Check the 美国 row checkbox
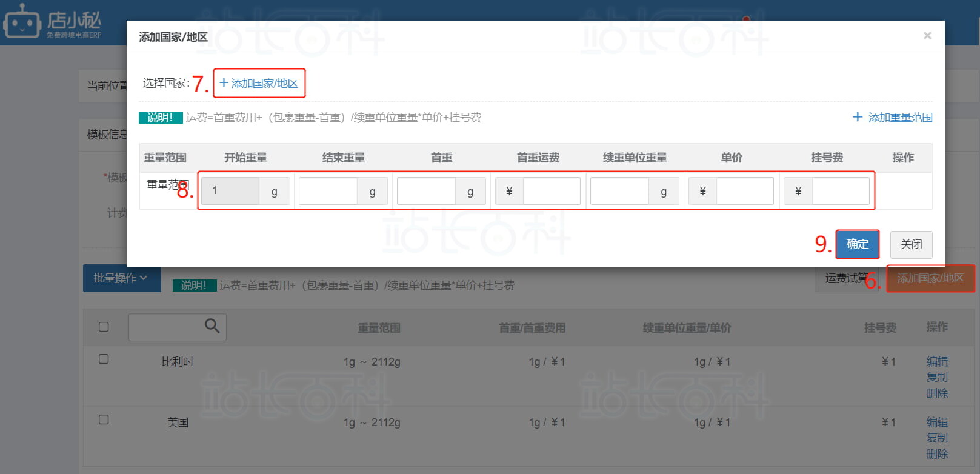The width and height of the screenshot is (980, 474). [104, 419]
